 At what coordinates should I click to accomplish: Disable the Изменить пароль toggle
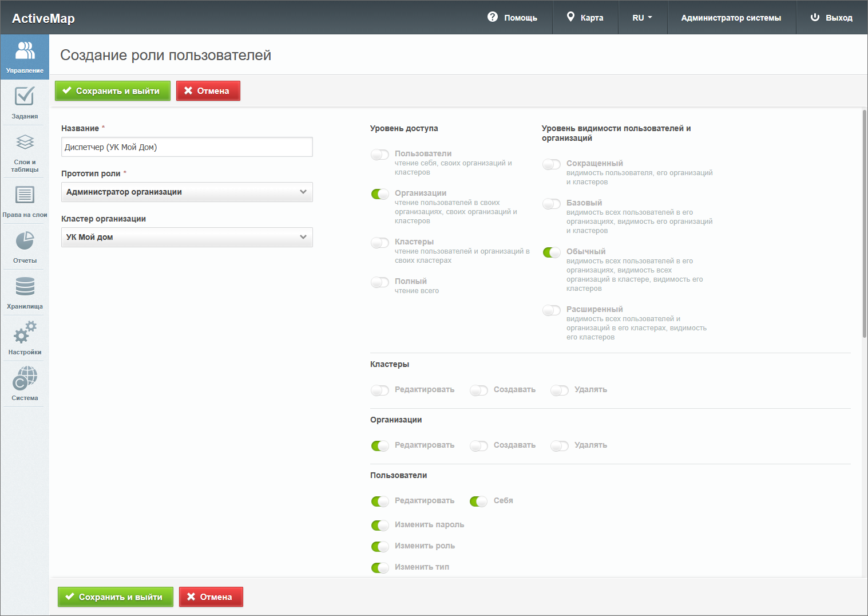click(x=380, y=526)
